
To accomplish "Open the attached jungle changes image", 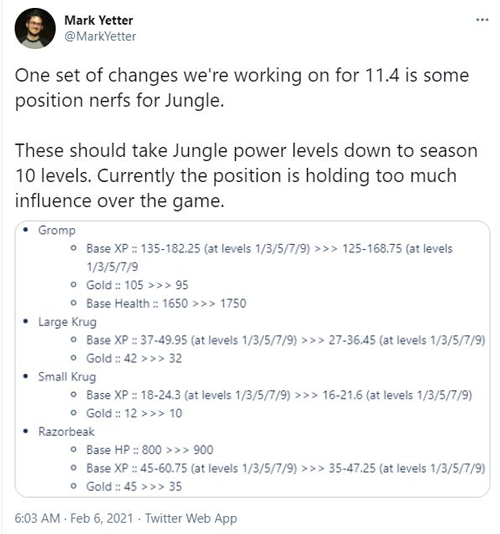I will pyautogui.click(x=252, y=359).
